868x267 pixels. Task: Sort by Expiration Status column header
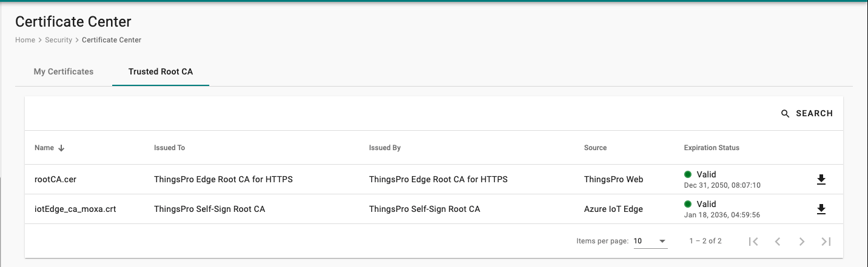click(x=712, y=148)
